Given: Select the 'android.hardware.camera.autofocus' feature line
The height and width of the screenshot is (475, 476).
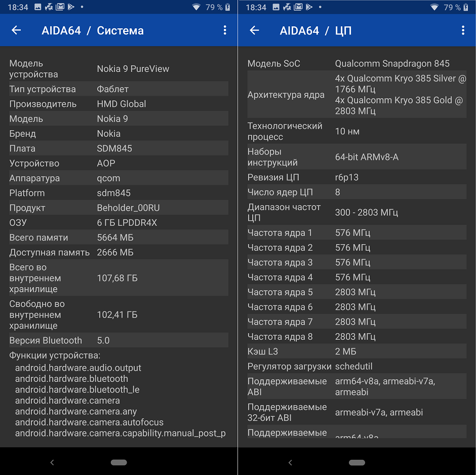Looking at the screenshot, I should coord(89,422).
